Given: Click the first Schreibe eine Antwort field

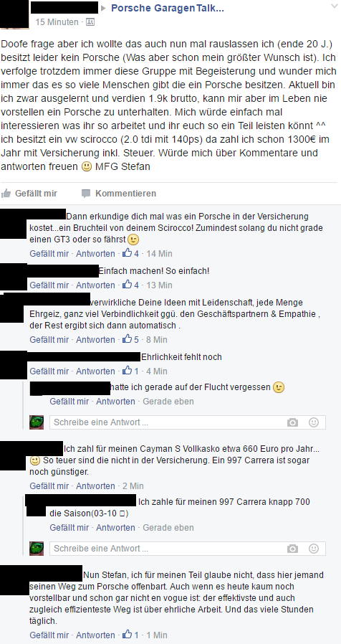Looking at the screenshot, I should (188, 422).
